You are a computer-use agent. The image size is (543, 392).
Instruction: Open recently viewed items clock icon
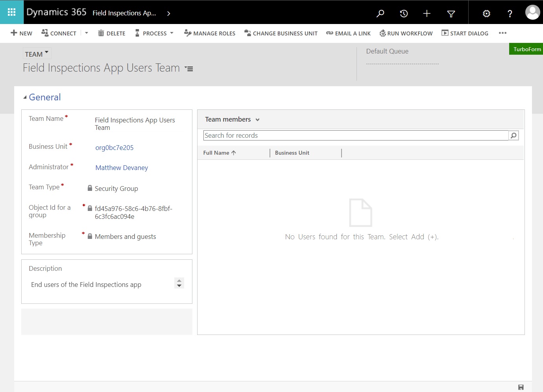point(403,13)
